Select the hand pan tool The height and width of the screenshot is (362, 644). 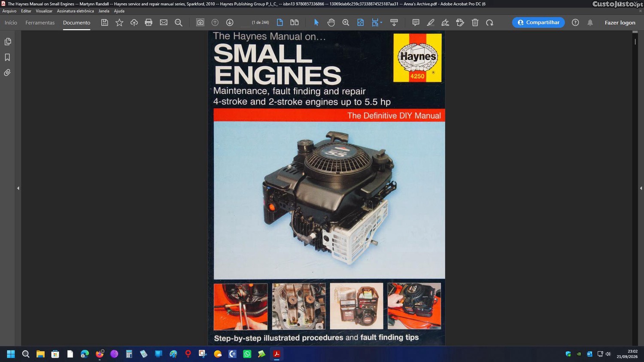(x=331, y=22)
